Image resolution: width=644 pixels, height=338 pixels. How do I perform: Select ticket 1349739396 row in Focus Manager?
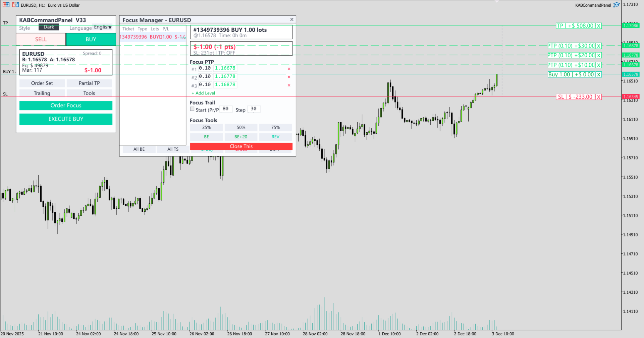(153, 37)
